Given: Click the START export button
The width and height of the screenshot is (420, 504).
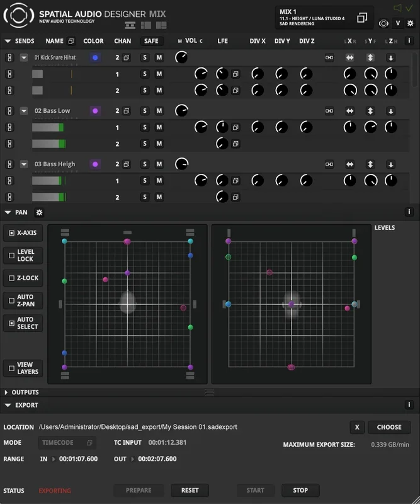Looking at the screenshot, I should click(x=255, y=490).
